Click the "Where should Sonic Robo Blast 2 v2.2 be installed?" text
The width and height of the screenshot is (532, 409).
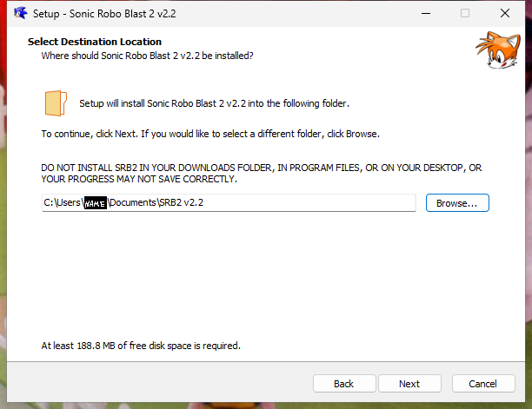tap(147, 56)
